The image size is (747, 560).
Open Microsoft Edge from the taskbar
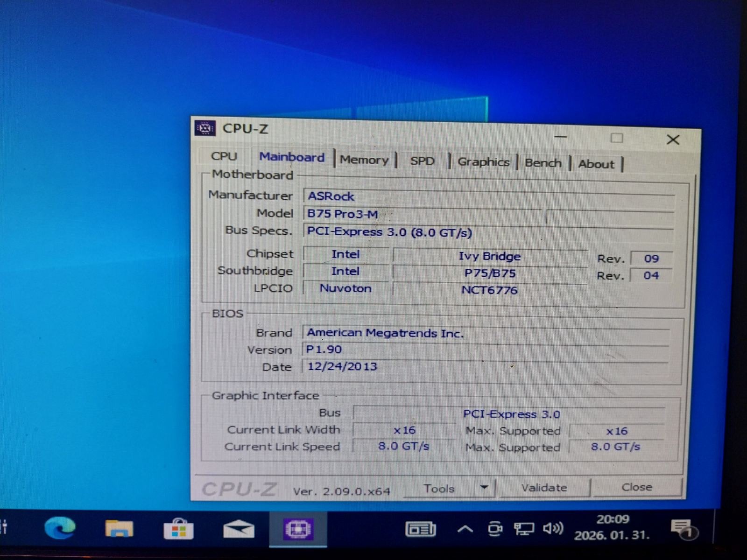tap(60, 529)
